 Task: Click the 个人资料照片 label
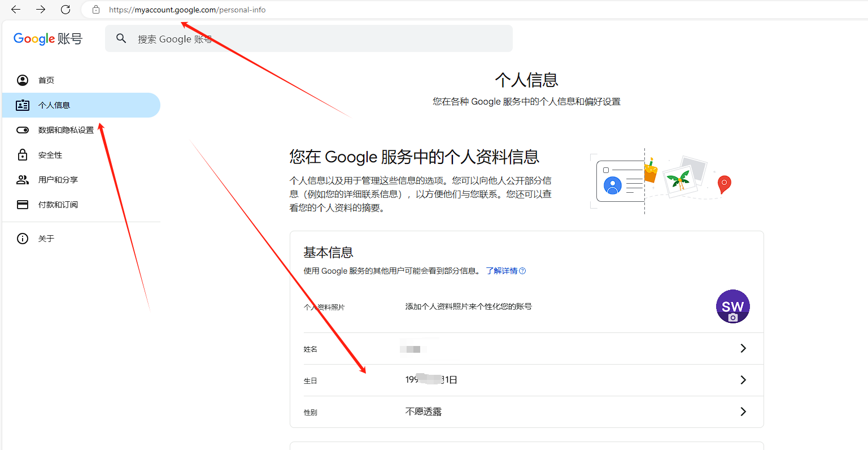click(x=324, y=307)
